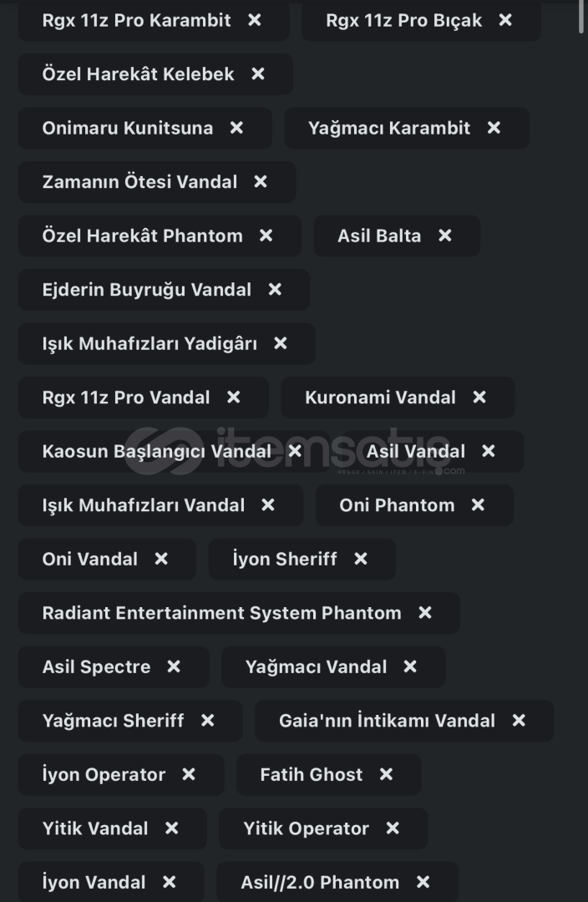Delete the İyon Sheriff tag

(361, 559)
